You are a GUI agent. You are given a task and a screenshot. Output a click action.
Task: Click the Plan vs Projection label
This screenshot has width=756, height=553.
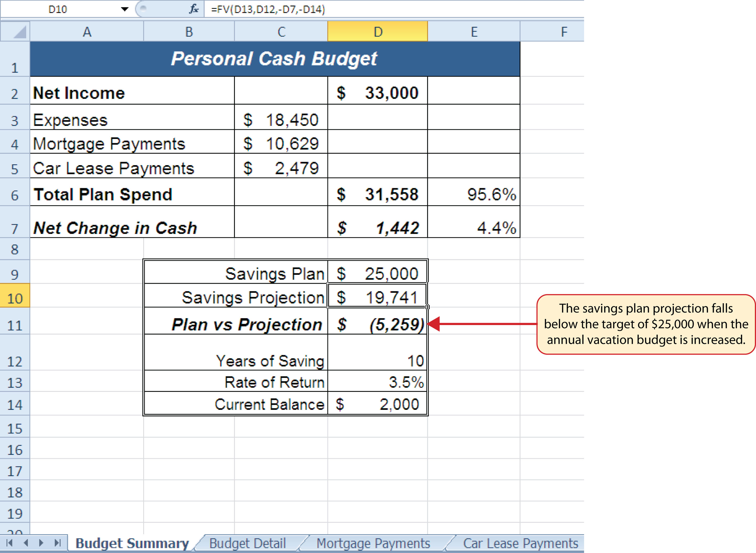[x=247, y=325]
